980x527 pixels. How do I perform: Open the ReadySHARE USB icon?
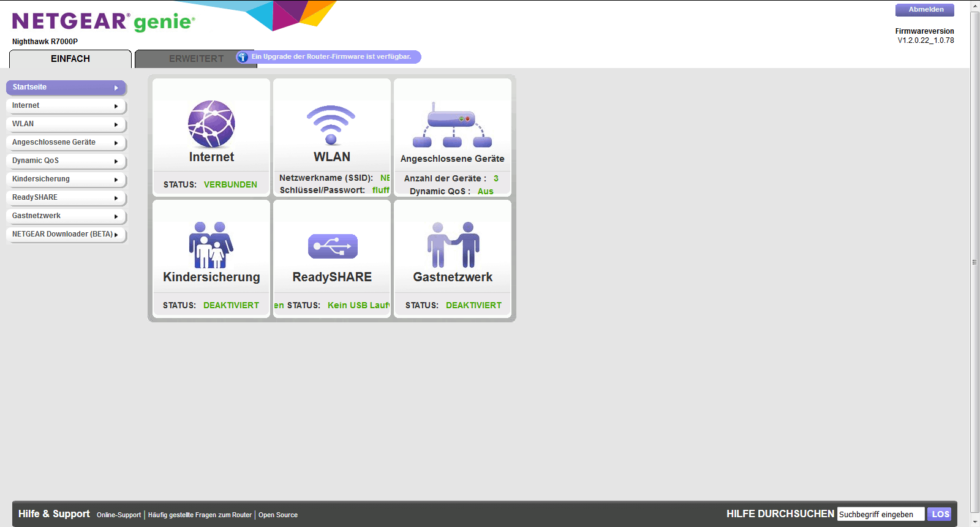pyautogui.click(x=333, y=246)
